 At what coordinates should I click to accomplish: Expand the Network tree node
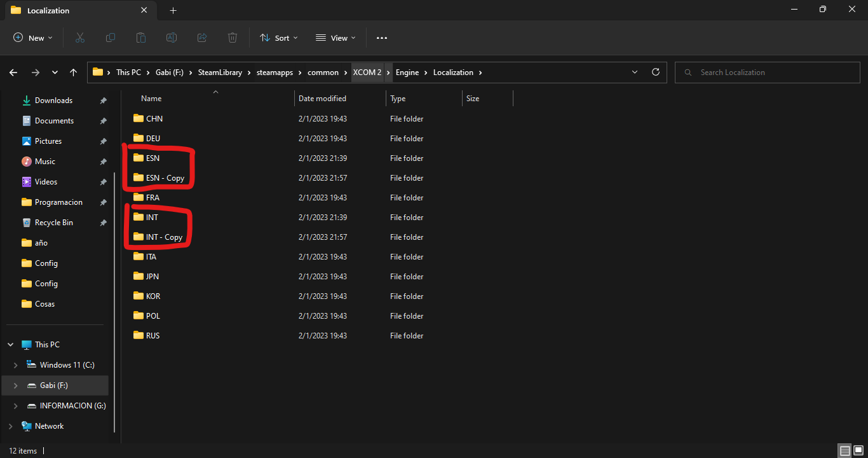coord(11,426)
